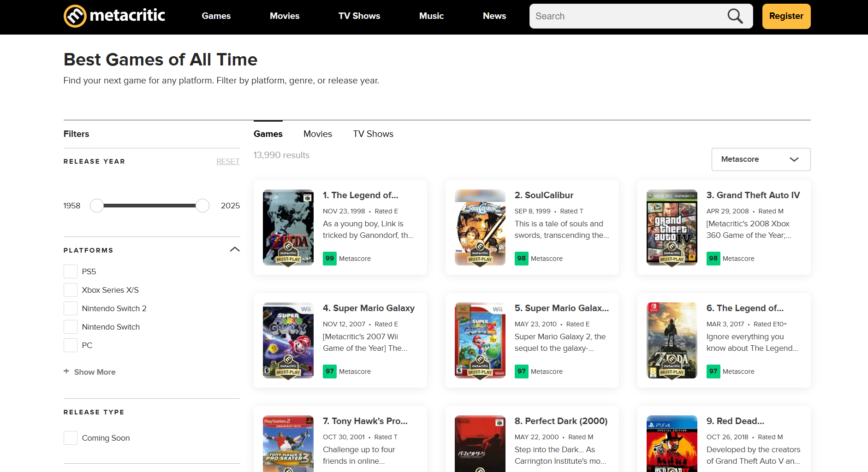The width and height of the screenshot is (868, 472).
Task: Click description 'This is a tale of souls and swords'
Action: [x=562, y=230]
